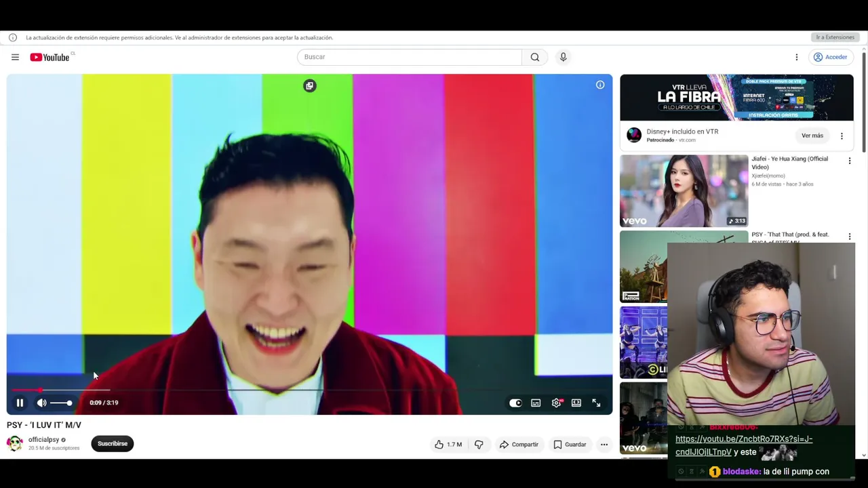The height and width of the screenshot is (488, 868).
Task: Switch to theater mode
Action: coord(576,403)
